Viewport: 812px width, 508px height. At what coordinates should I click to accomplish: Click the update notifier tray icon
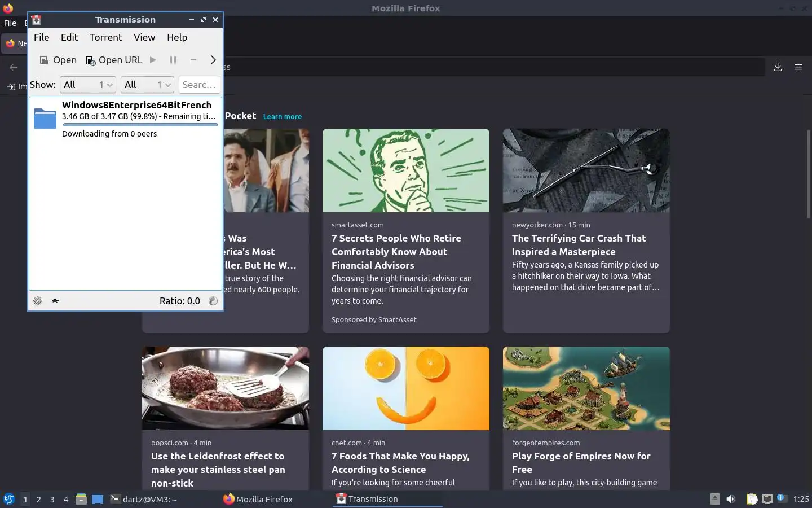(x=781, y=498)
